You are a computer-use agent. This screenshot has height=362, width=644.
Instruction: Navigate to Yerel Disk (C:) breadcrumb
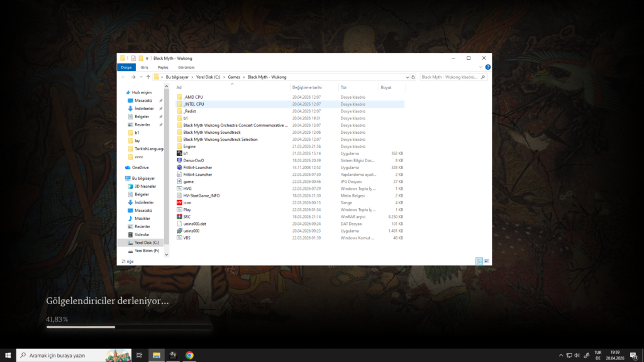208,77
